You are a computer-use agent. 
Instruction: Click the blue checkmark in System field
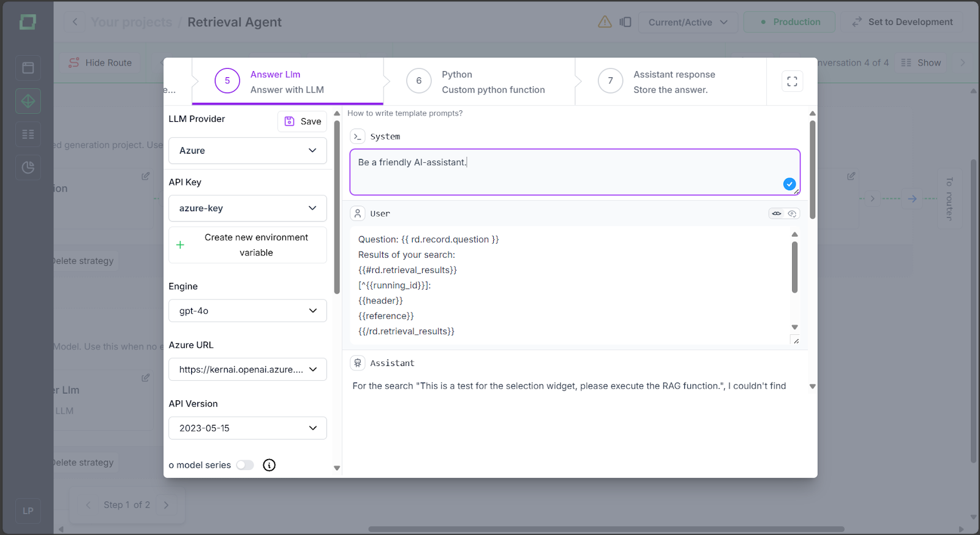click(x=790, y=184)
